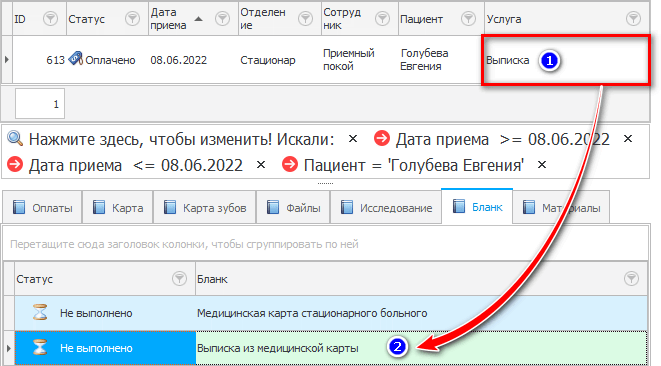Open filter for lower Статус column
This screenshot has height=366, width=661.
179,278
